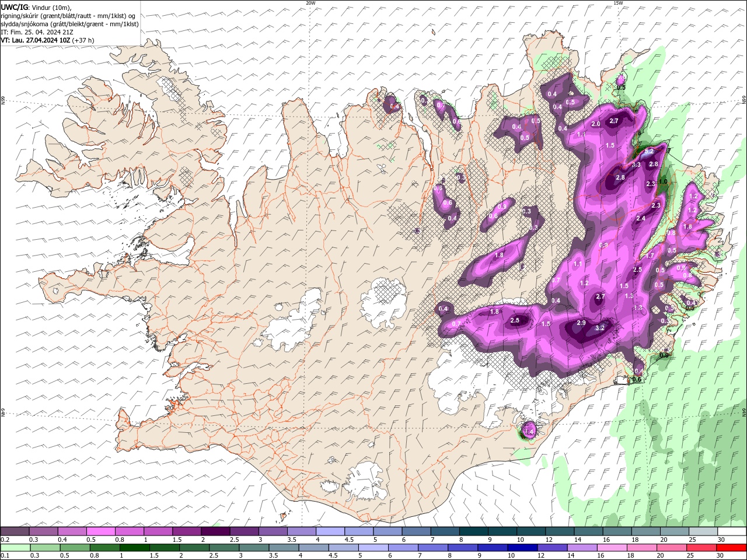Screen dimensions: 747x560
Task: Click the 0.3 purple swatch on the upper snow scale
Action: [x=44, y=531]
